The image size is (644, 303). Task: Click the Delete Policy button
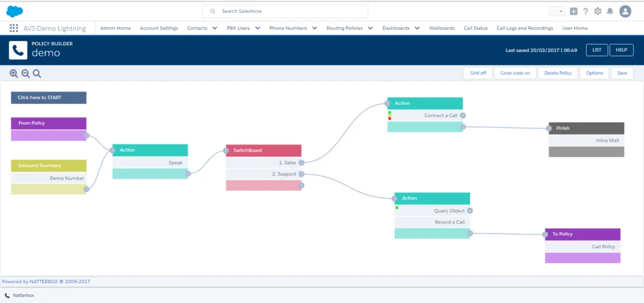click(x=558, y=73)
